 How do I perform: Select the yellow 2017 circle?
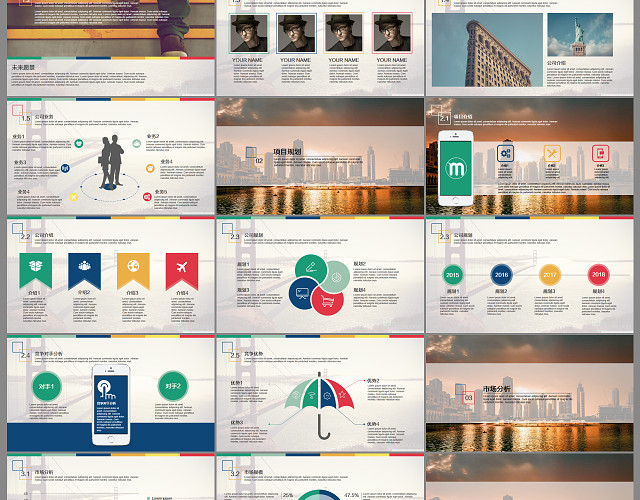click(x=550, y=275)
